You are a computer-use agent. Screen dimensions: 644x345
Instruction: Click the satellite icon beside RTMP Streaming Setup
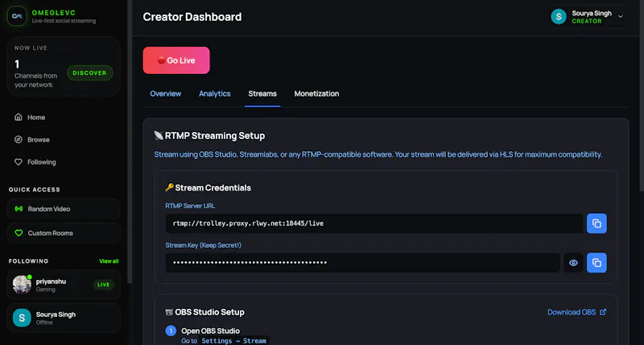pyautogui.click(x=159, y=135)
